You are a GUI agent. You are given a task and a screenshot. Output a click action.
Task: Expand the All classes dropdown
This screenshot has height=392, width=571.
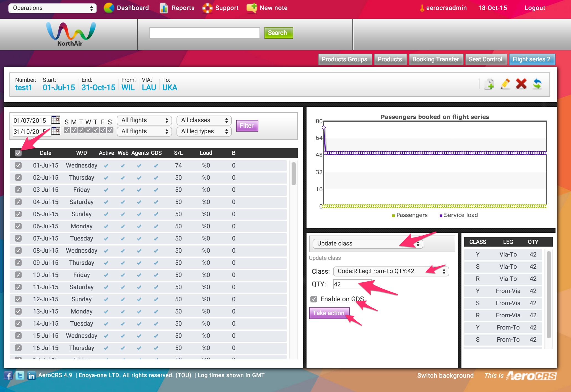204,120
